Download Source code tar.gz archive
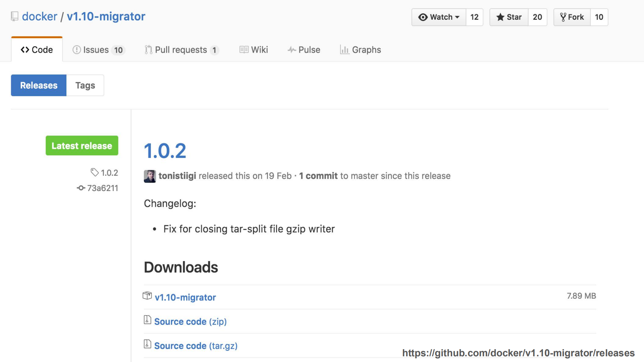 (x=196, y=346)
